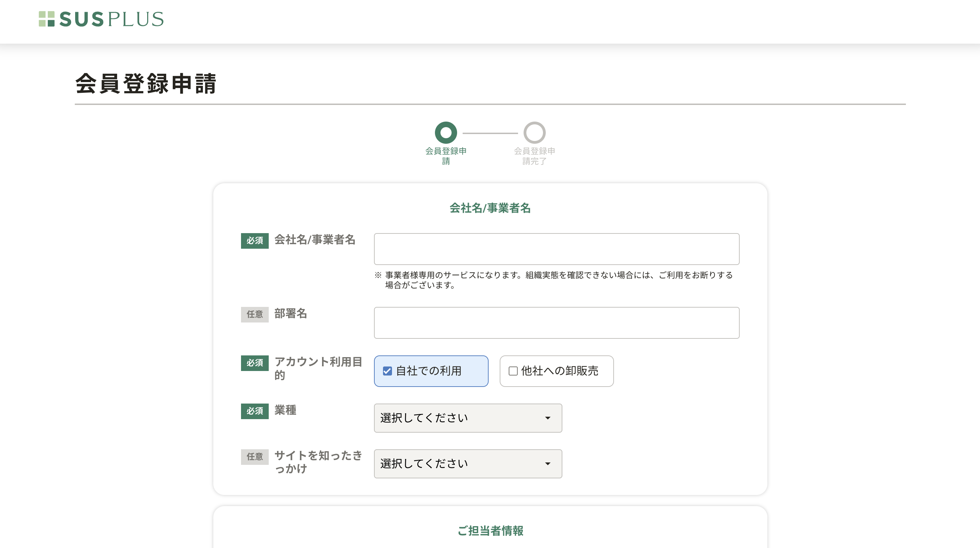Click the 必須 badge beside 会社名/事業者名

[x=255, y=240]
